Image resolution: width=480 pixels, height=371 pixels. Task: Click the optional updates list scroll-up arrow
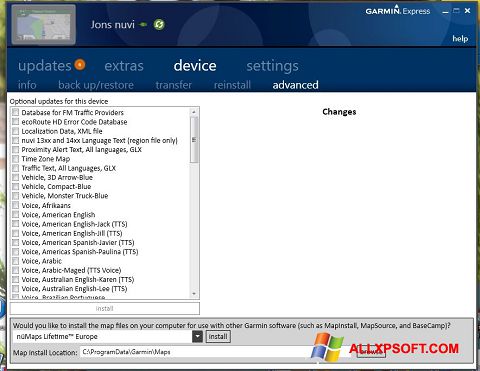pos(194,112)
